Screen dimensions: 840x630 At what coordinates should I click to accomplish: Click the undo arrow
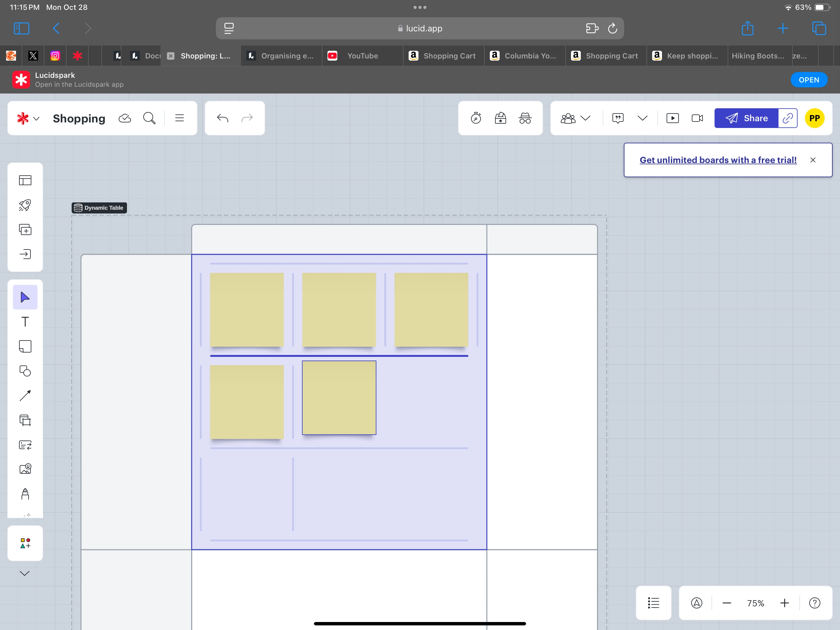click(223, 118)
